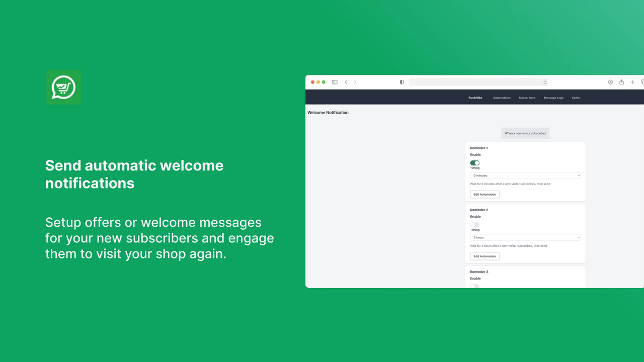Open the Automations menu item
Image resolution: width=644 pixels, height=362 pixels.
502,98
